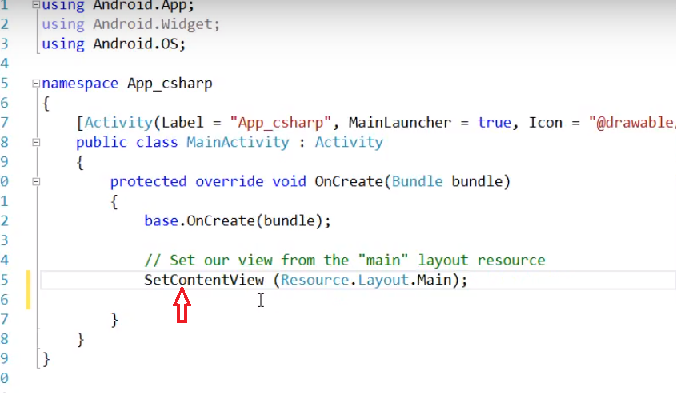Collapse the using directives block

click(36, 5)
